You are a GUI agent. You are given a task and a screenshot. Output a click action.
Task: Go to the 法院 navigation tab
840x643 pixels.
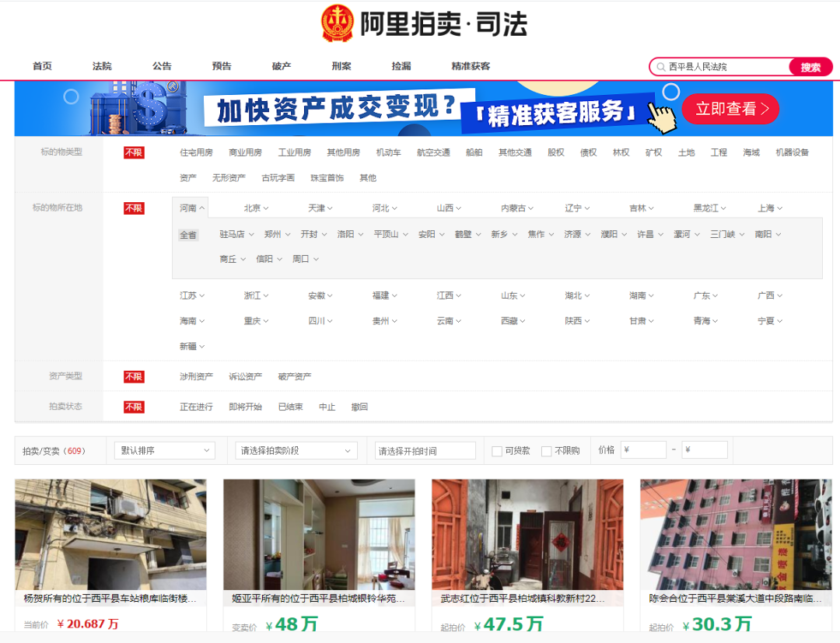102,66
